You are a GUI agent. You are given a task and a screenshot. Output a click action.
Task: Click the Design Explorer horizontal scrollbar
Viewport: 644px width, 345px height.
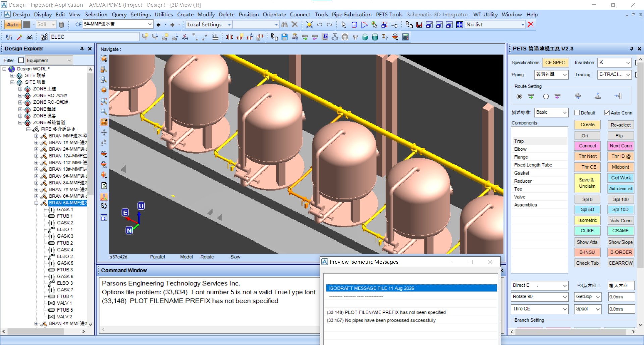(44, 331)
